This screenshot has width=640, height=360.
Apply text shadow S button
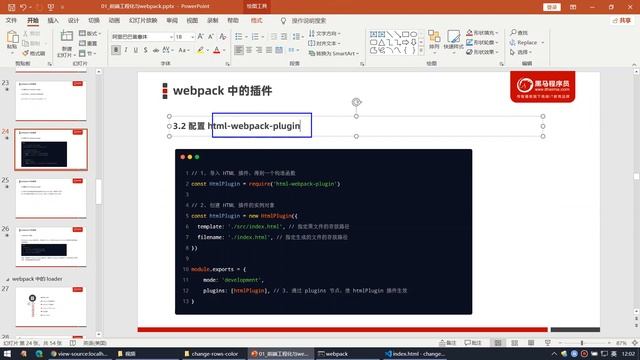pyautogui.click(x=145, y=50)
